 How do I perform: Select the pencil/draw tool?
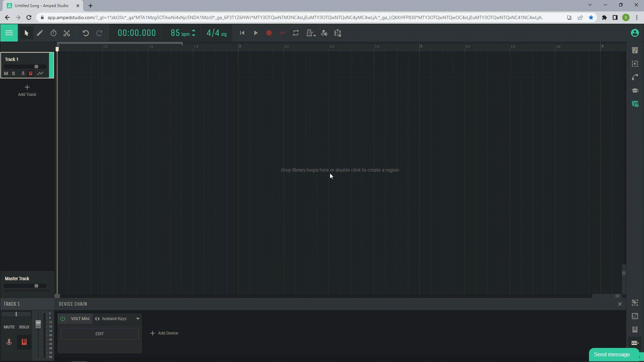[39, 33]
